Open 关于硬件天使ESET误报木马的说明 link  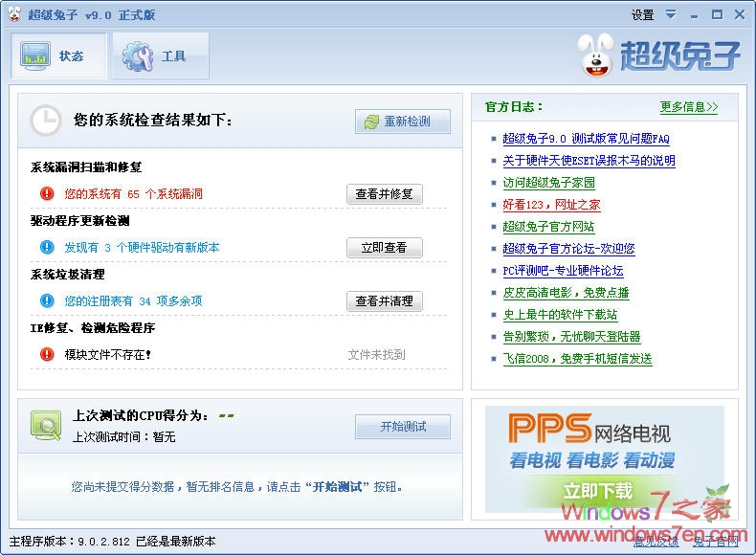[x=589, y=161]
